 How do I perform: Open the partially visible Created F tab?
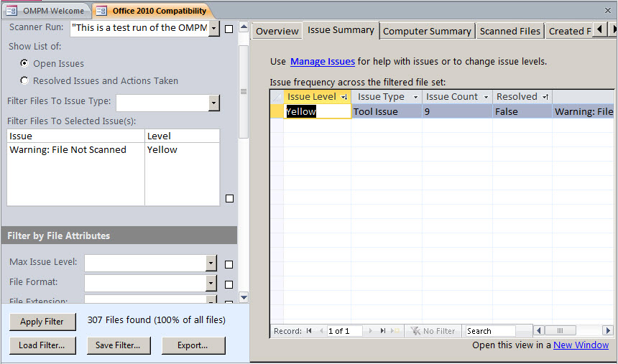(x=569, y=31)
